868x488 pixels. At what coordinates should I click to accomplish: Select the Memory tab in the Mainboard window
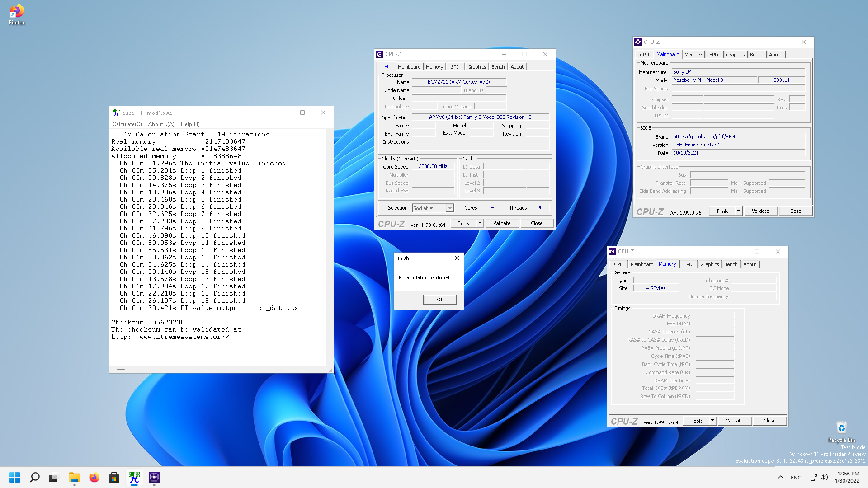click(x=693, y=55)
